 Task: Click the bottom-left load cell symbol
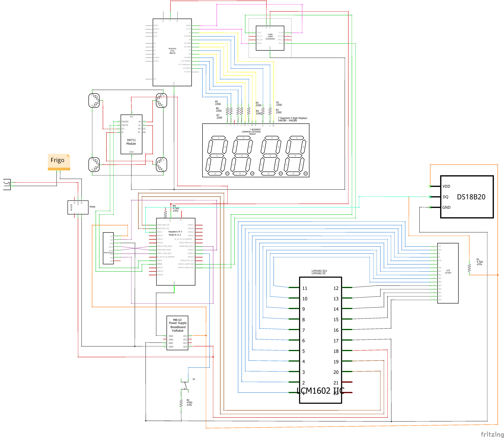coord(94,164)
